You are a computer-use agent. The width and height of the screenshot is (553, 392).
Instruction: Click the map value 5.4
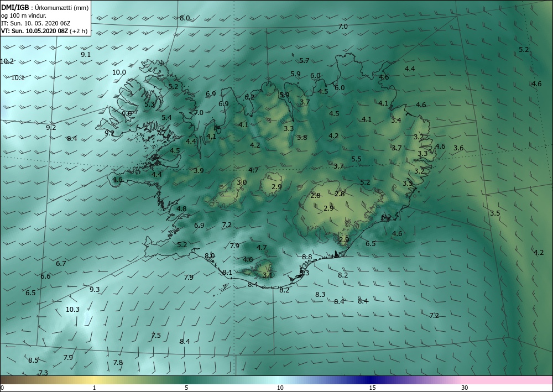(166, 117)
